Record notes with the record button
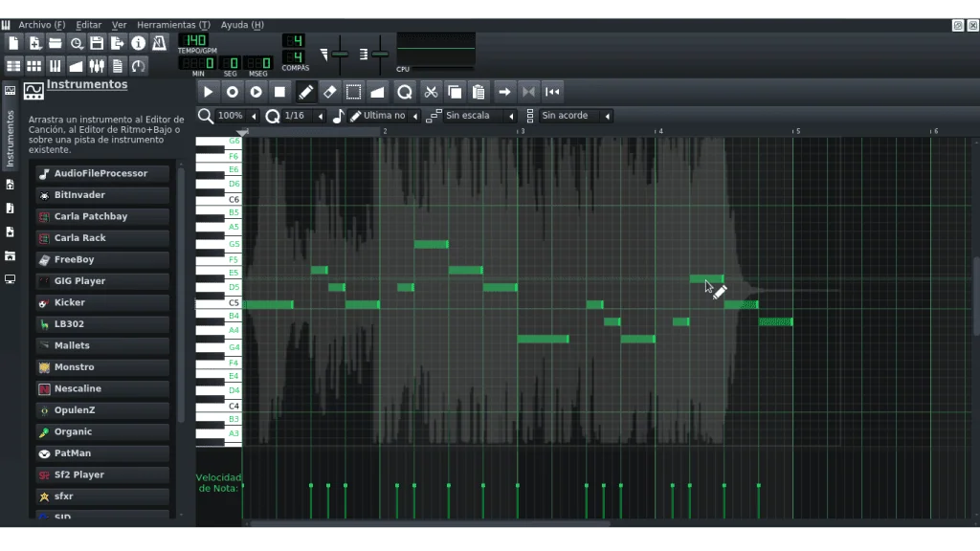The height and width of the screenshot is (551, 980). click(232, 92)
